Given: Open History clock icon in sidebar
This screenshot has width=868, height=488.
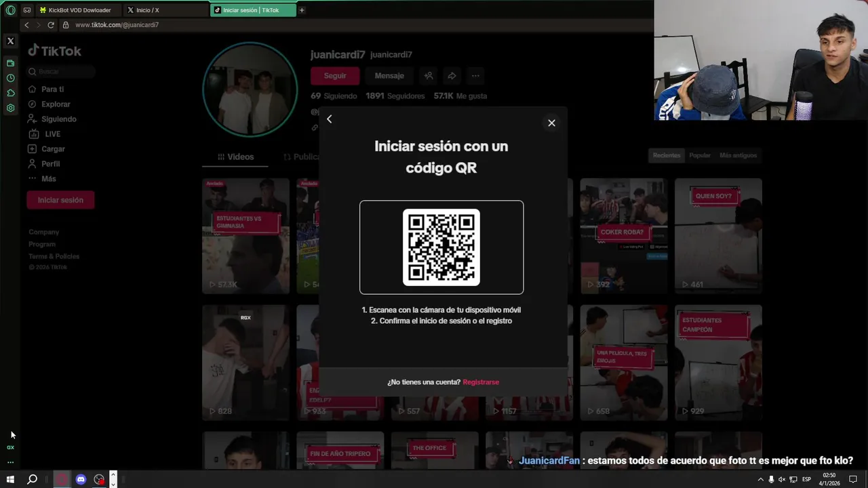Looking at the screenshot, I should click(x=10, y=78).
